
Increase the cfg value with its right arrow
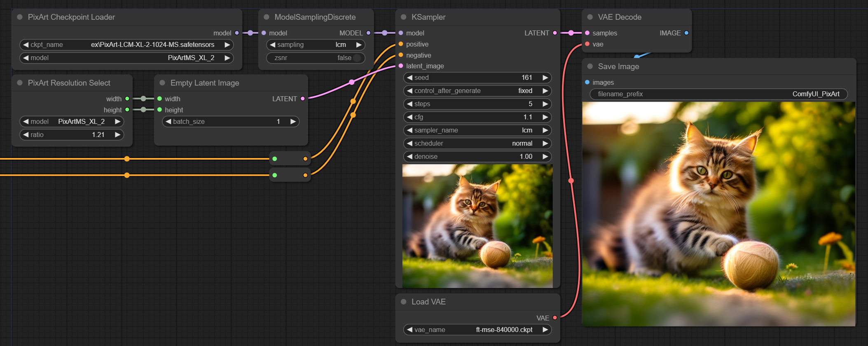(545, 117)
